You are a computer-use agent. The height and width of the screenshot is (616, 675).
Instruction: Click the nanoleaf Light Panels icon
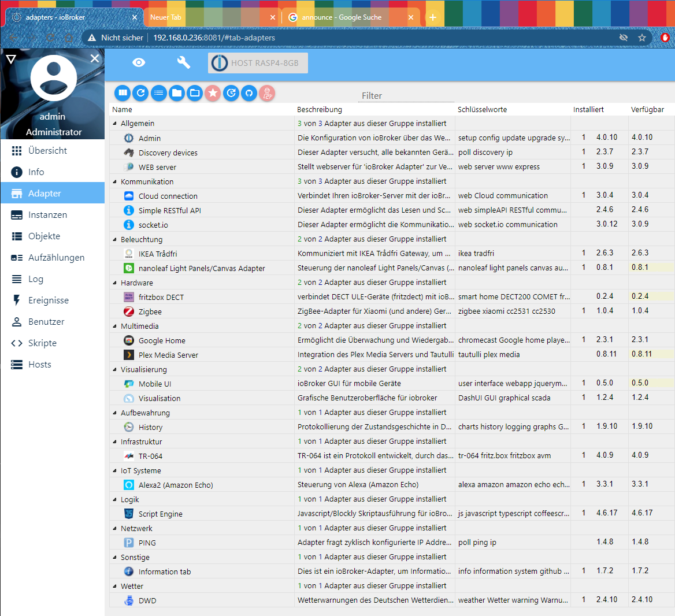coord(129,268)
